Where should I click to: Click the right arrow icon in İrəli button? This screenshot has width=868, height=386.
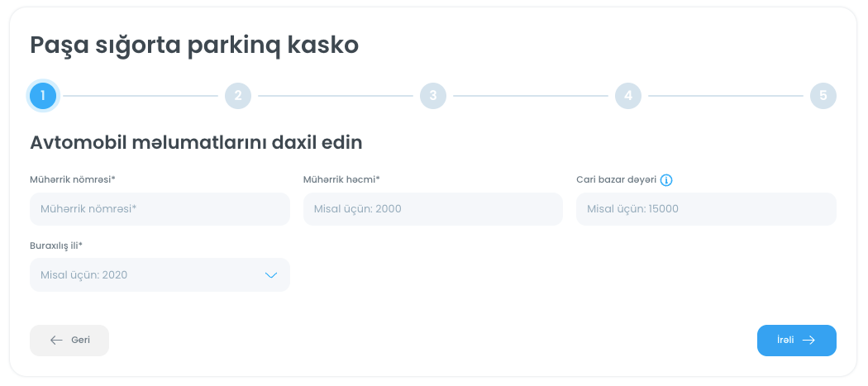click(808, 340)
